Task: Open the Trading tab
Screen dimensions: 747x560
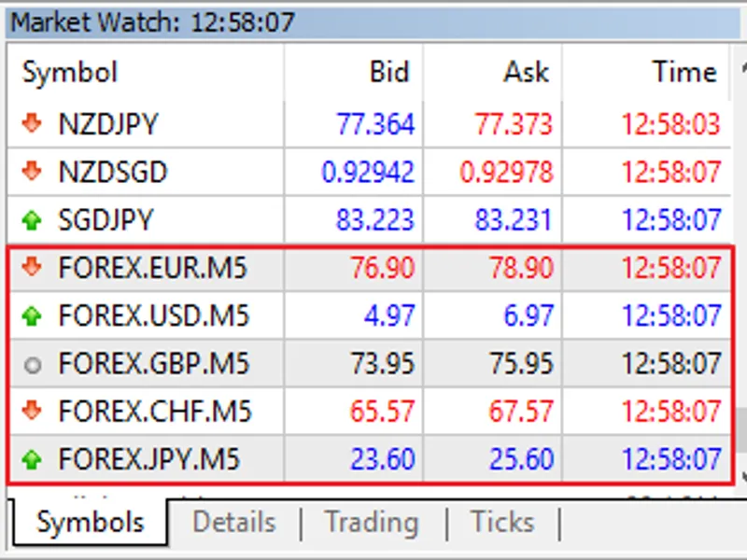Action: pyautogui.click(x=372, y=522)
